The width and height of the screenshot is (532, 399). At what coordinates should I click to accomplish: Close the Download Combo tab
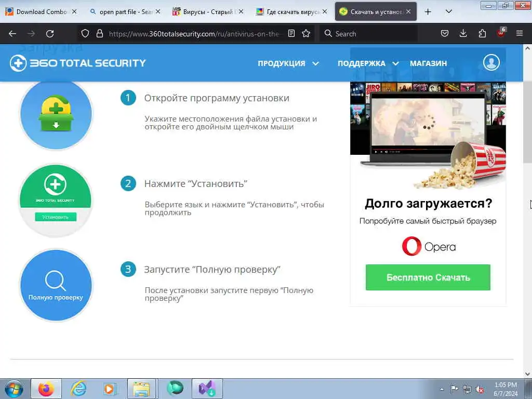(74, 11)
